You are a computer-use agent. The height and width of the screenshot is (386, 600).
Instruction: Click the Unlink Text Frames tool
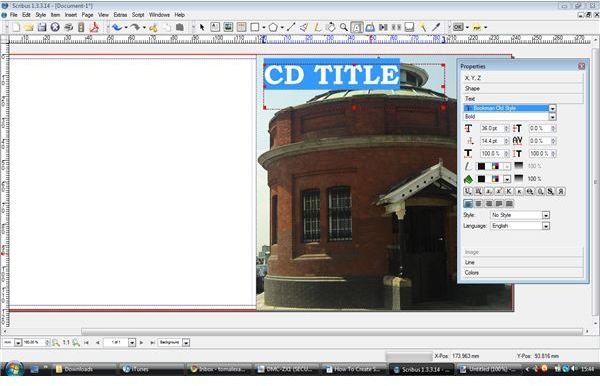pyautogui.click(x=396, y=27)
